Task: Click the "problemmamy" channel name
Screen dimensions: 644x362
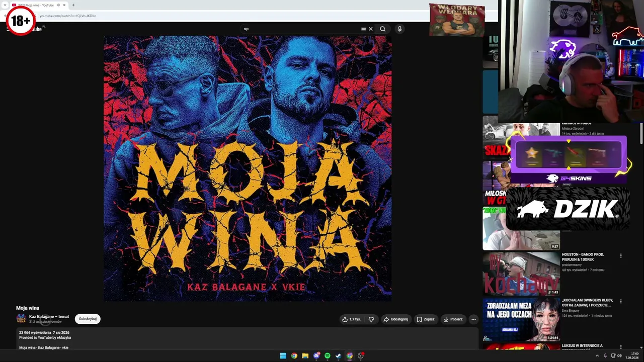Action: pos(572,265)
